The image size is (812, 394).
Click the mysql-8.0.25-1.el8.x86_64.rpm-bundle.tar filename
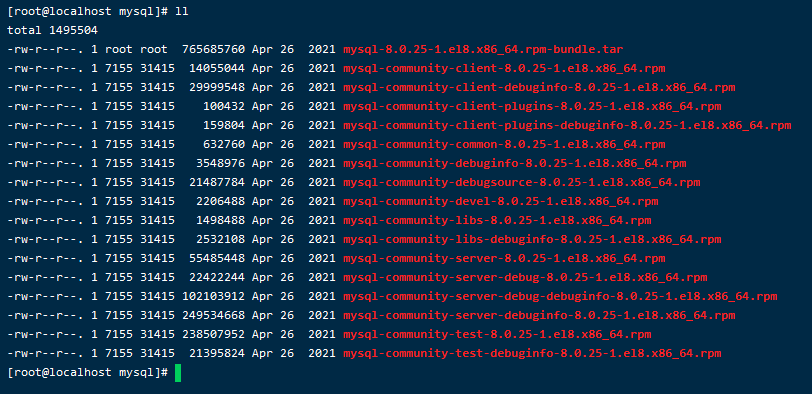[x=483, y=50]
